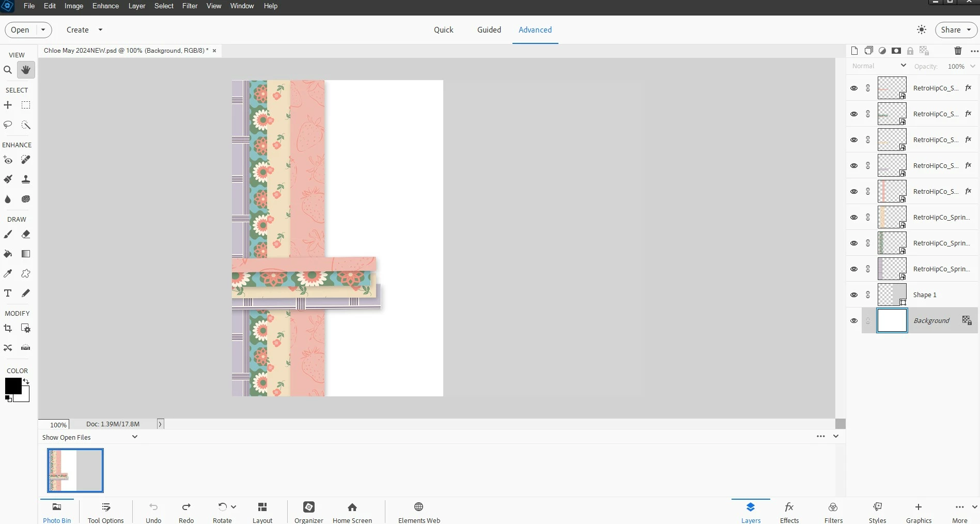Expand the Show Open Files dropdown
980x524 pixels.
[x=135, y=437]
